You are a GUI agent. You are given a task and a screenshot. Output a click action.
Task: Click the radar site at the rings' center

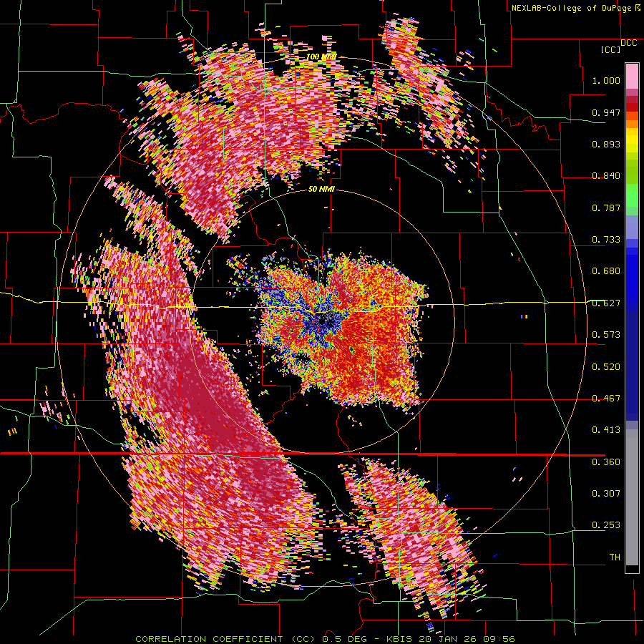[322, 321]
